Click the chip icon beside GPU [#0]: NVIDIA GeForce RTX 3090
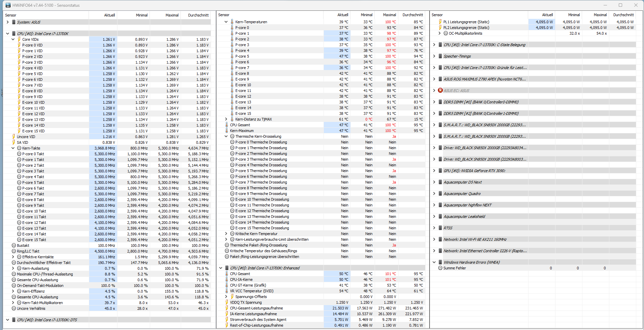The image size is (644, 330). 440,171
